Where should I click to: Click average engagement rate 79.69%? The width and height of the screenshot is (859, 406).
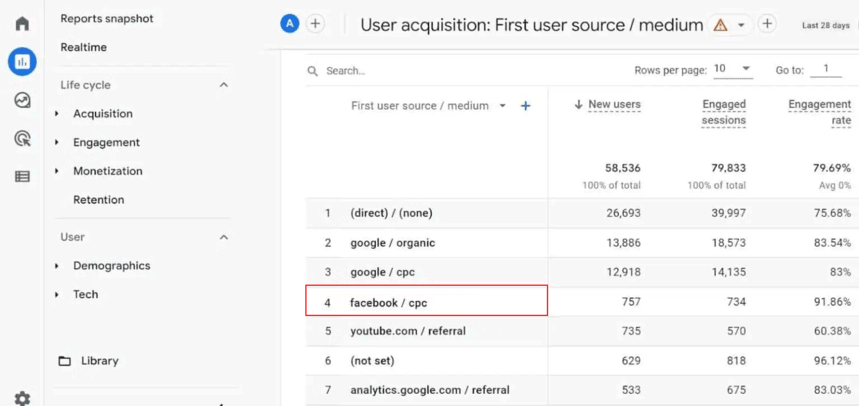click(x=832, y=168)
